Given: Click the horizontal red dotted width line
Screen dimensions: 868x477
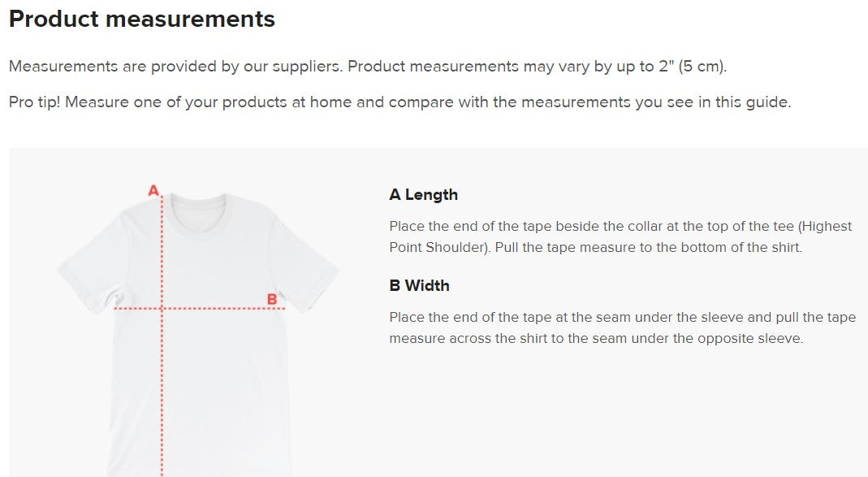Looking at the screenshot, I should pos(219,309).
